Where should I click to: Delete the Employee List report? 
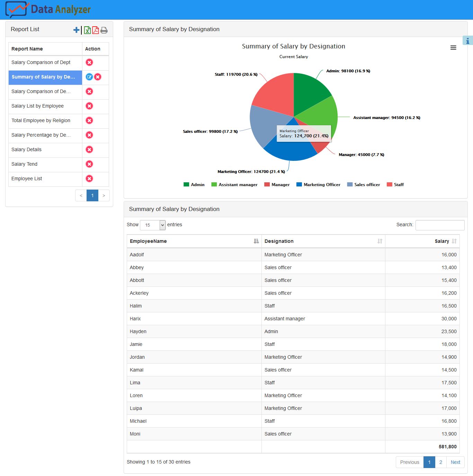tap(89, 178)
